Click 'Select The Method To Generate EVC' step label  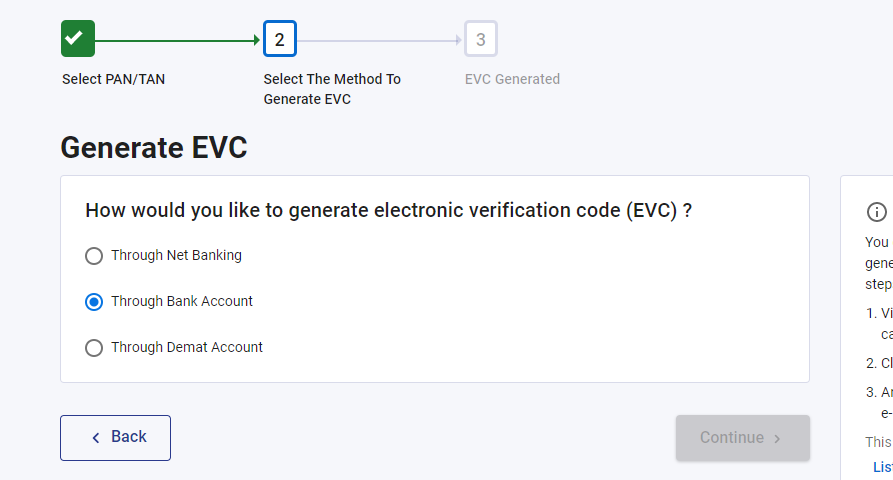coord(332,89)
